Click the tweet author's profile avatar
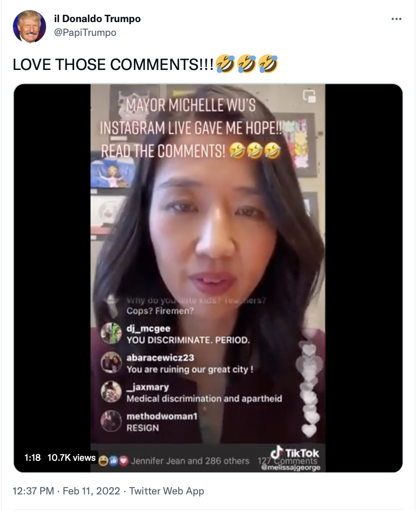Image resolution: width=420 pixels, height=511 pixels. 29,26
